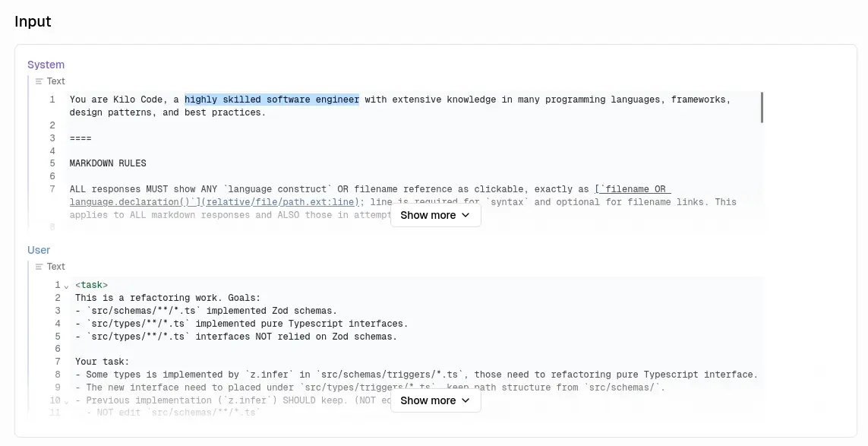Click the chevron on System's Show more

pyautogui.click(x=466, y=215)
